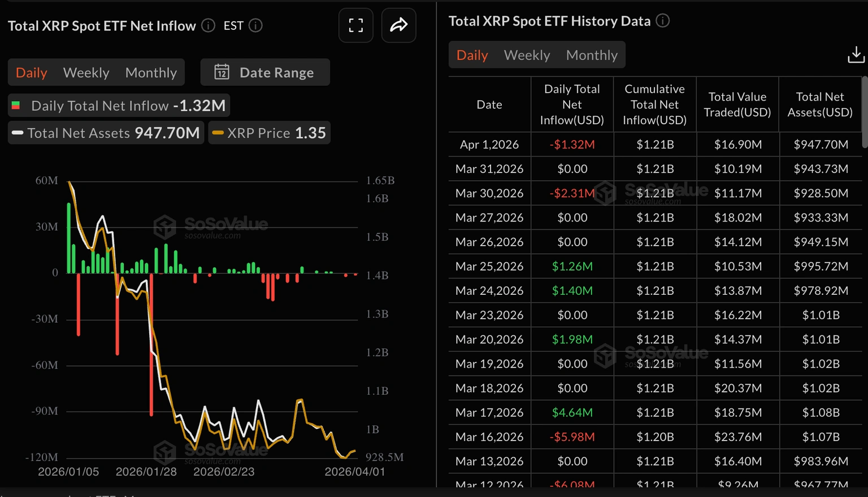
Task: Select Daily tab in chart panel
Action: (x=31, y=72)
